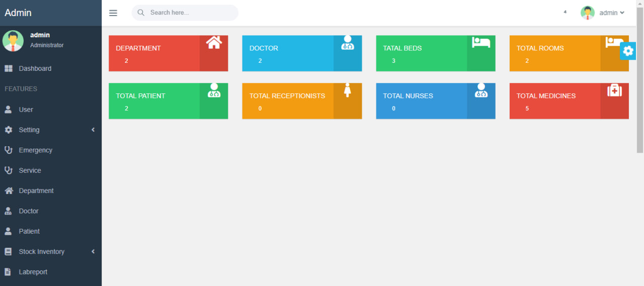Go to Dashboard in sidebar

point(35,68)
